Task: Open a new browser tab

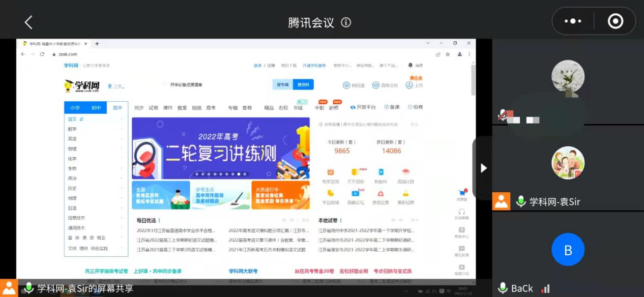Action: 97,44
